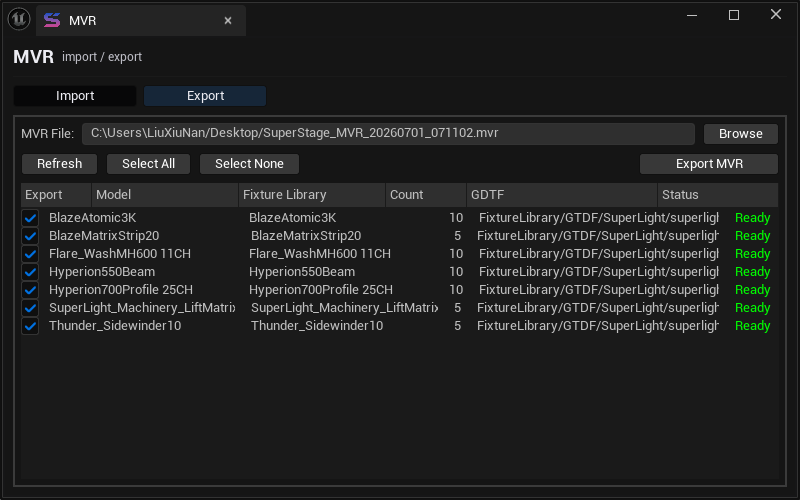Viewport: 800px width, 500px height.
Task: Uncheck export for BlazeMatrixStrip20
Action: (30, 236)
